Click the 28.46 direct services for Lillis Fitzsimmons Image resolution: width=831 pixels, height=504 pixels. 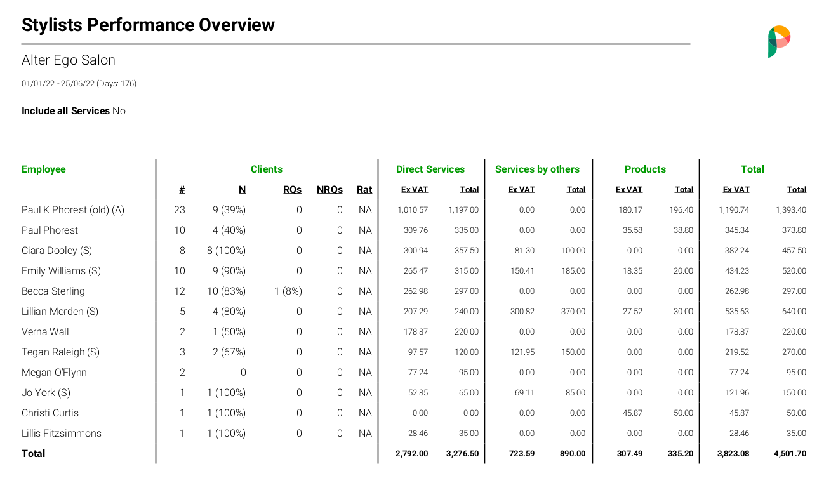418,434
